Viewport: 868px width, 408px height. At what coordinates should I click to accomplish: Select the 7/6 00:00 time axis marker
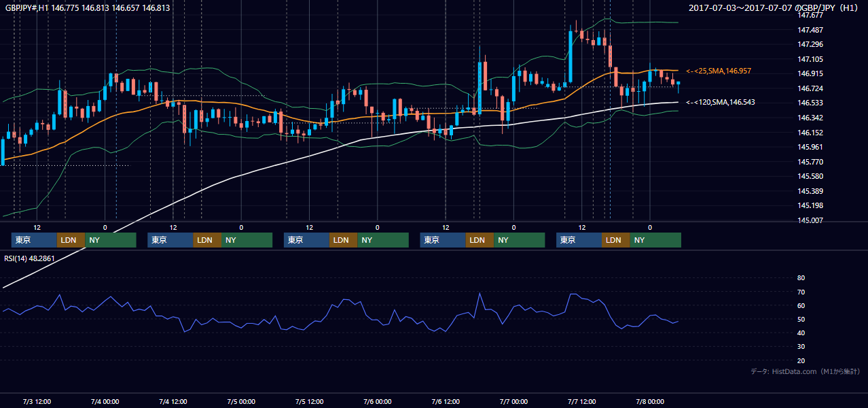click(377, 401)
